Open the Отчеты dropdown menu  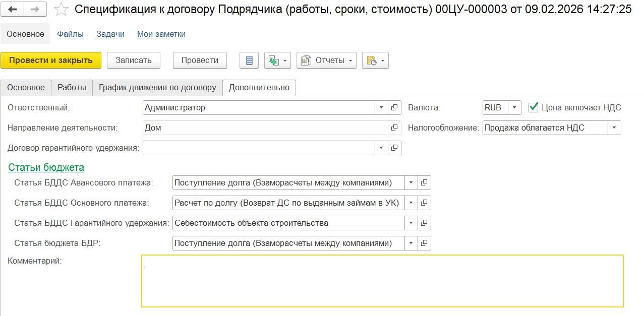click(326, 60)
